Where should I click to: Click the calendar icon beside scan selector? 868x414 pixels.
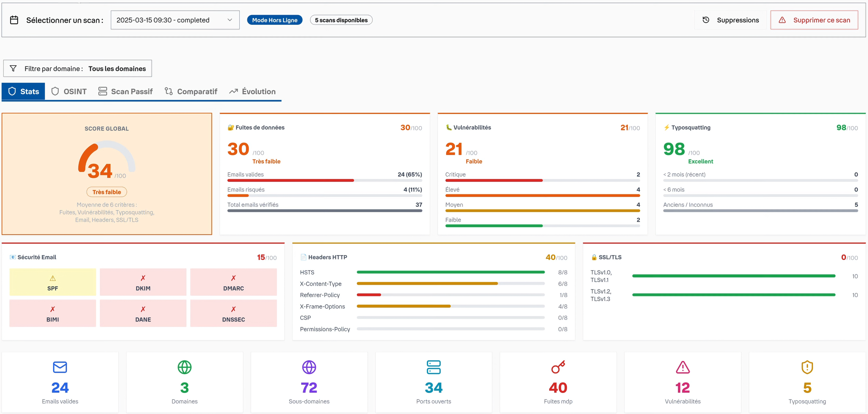tap(14, 20)
